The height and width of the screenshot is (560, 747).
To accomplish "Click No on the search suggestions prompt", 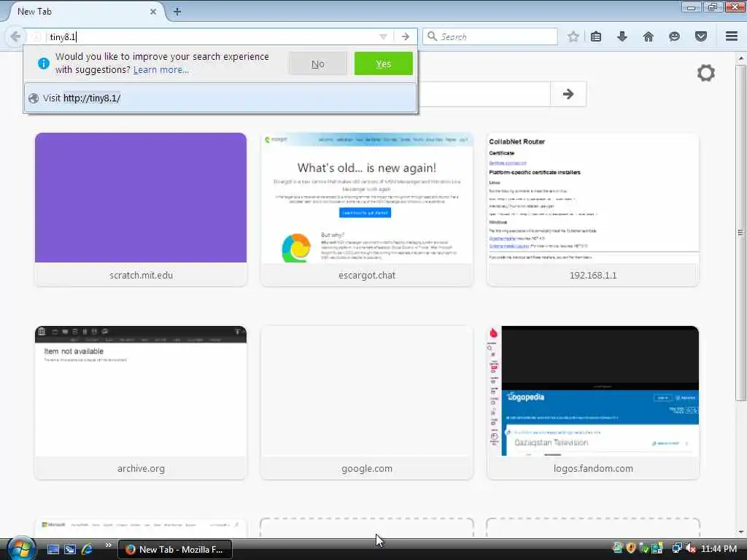I will (x=318, y=64).
